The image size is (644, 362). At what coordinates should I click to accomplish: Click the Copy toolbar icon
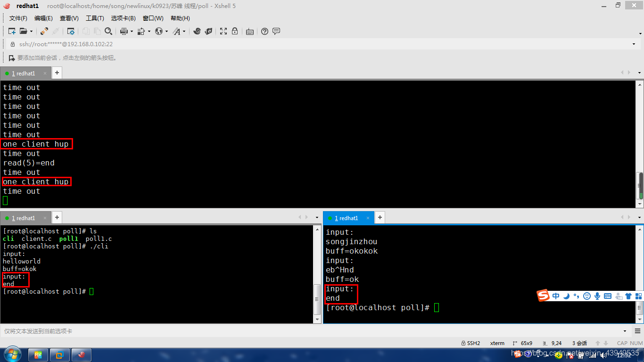point(86,31)
